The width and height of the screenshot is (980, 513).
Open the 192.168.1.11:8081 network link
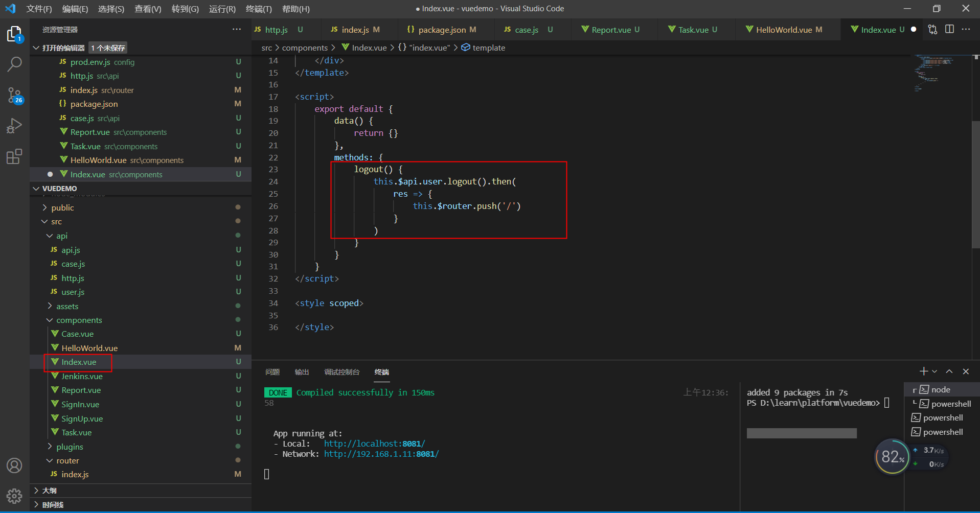click(381, 454)
